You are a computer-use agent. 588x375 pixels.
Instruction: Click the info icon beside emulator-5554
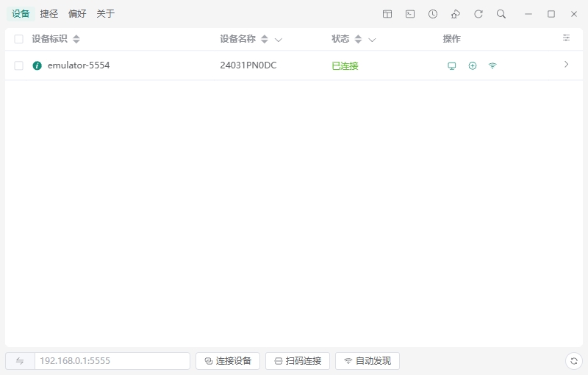pos(37,65)
